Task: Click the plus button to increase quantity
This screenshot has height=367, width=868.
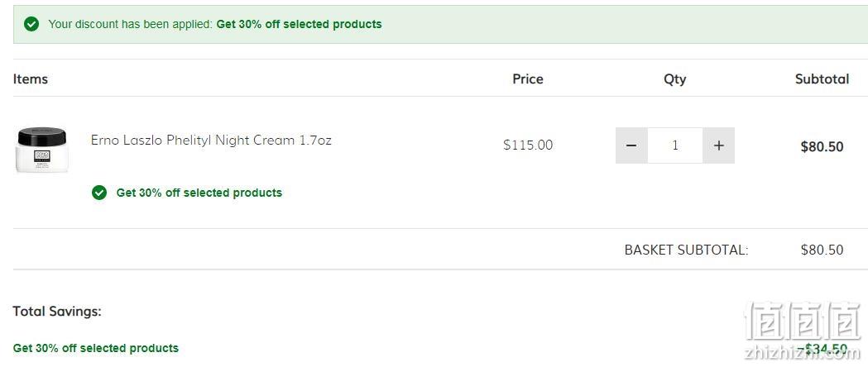Action: (x=718, y=145)
